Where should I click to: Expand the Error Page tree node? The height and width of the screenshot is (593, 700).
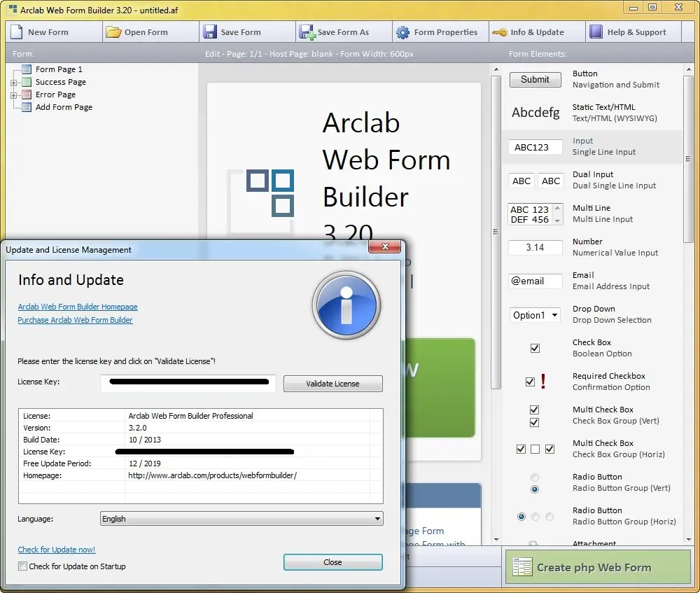coord(13,95)
